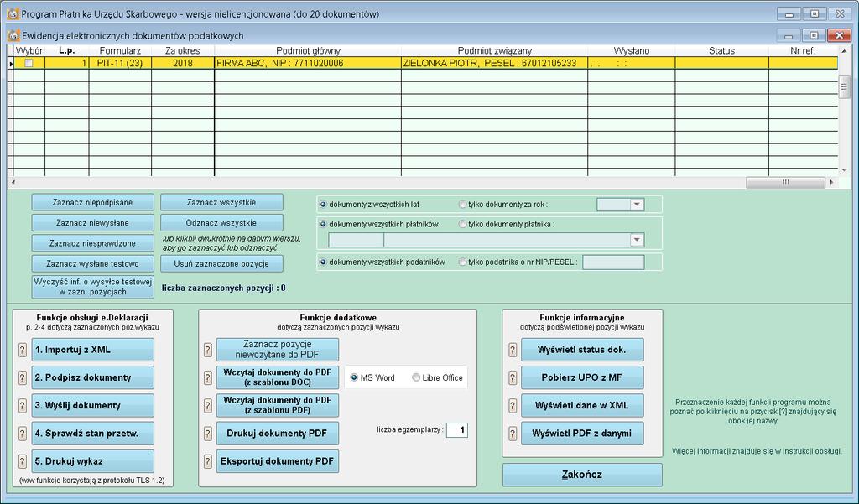Viewport: 859px width, 504px height.
Task: Open the płatnik selection dropdown
Action: pyautogui.click(x=637, y=240)
